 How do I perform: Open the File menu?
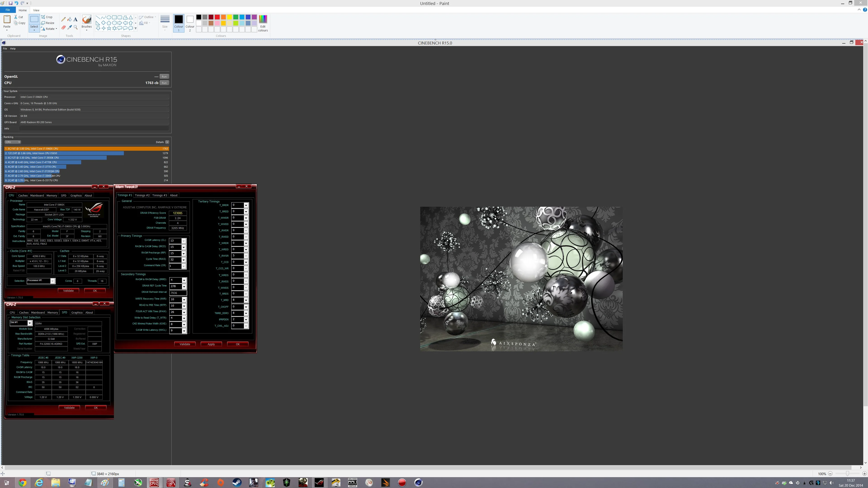(7, 10)
